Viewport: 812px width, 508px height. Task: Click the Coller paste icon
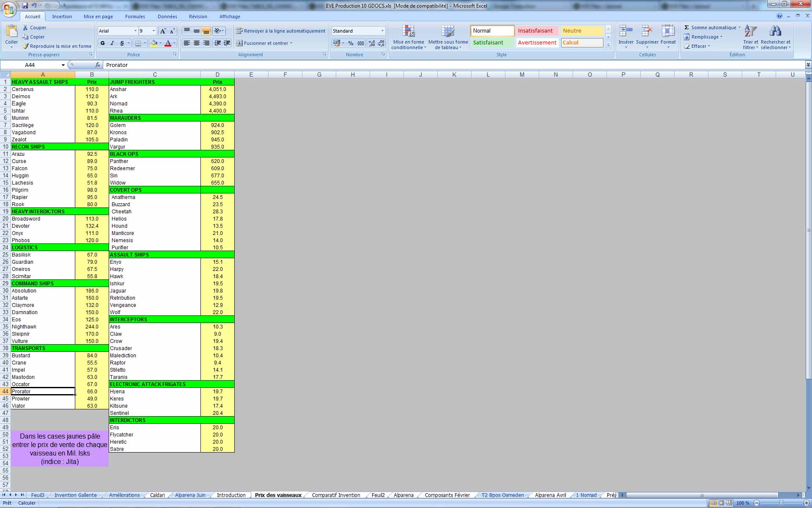point(11,32)
